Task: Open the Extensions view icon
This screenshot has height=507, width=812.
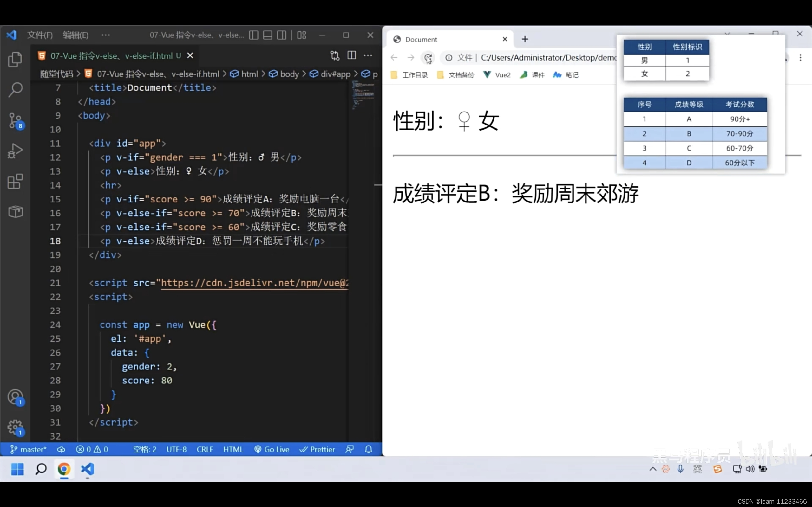Action: click(x=15, y=181)
